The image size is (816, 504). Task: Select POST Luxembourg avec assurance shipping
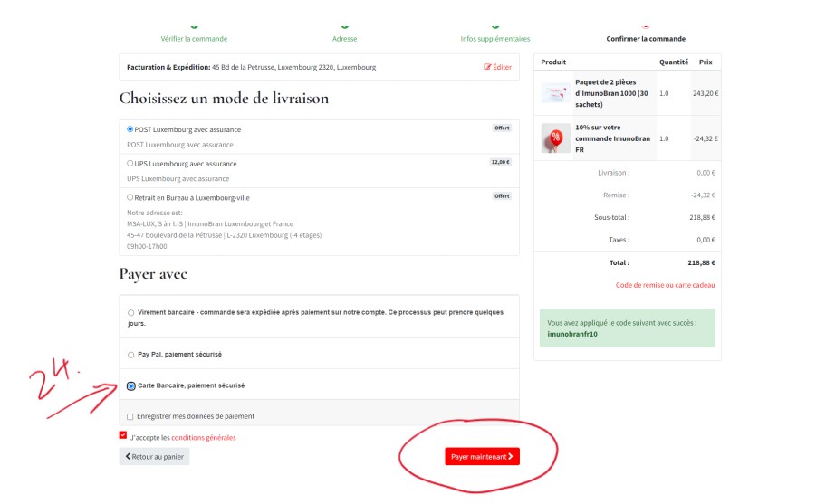coord(130,129)
